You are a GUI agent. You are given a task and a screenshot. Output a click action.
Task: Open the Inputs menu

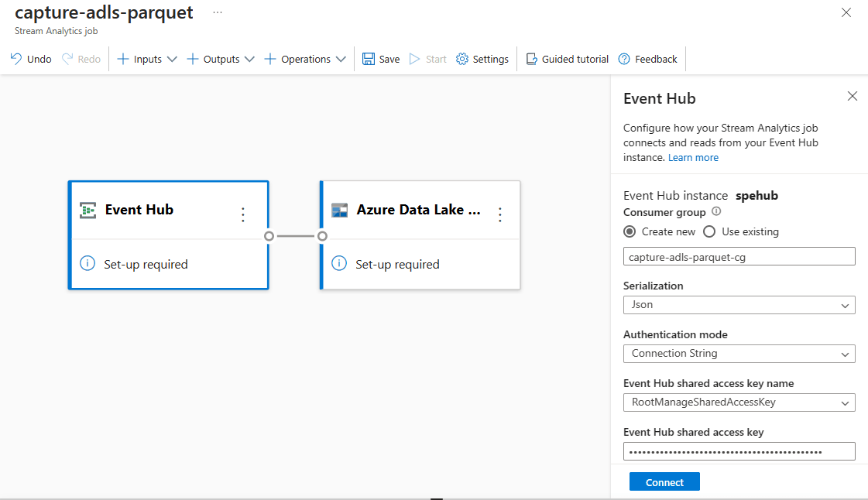[146, 58]
